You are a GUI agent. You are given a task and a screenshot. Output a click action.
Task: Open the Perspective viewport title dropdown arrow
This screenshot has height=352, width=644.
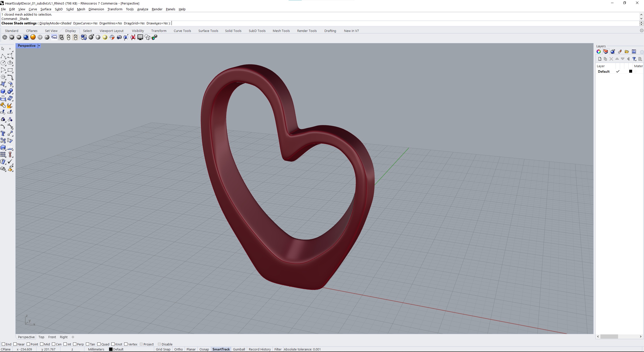coord(39,46)
